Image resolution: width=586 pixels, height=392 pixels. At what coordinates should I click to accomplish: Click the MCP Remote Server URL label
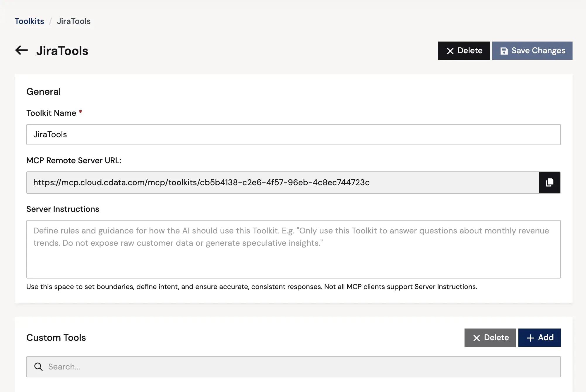74,161
